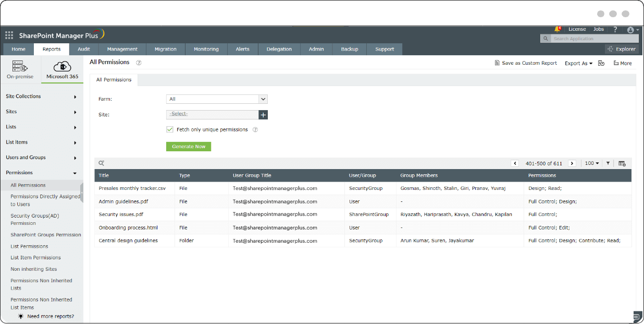Switch to the Audit tab
644x324 pixels.
84,49
